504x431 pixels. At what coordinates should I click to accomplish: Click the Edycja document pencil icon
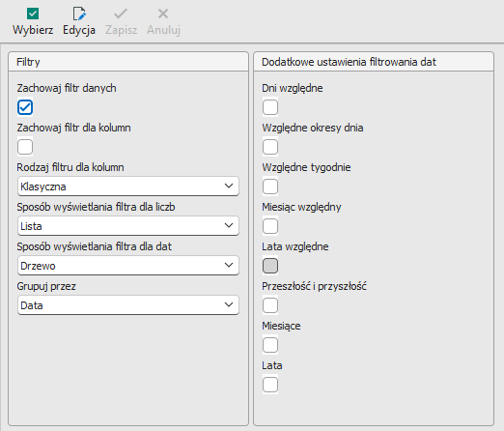[79, 14]
